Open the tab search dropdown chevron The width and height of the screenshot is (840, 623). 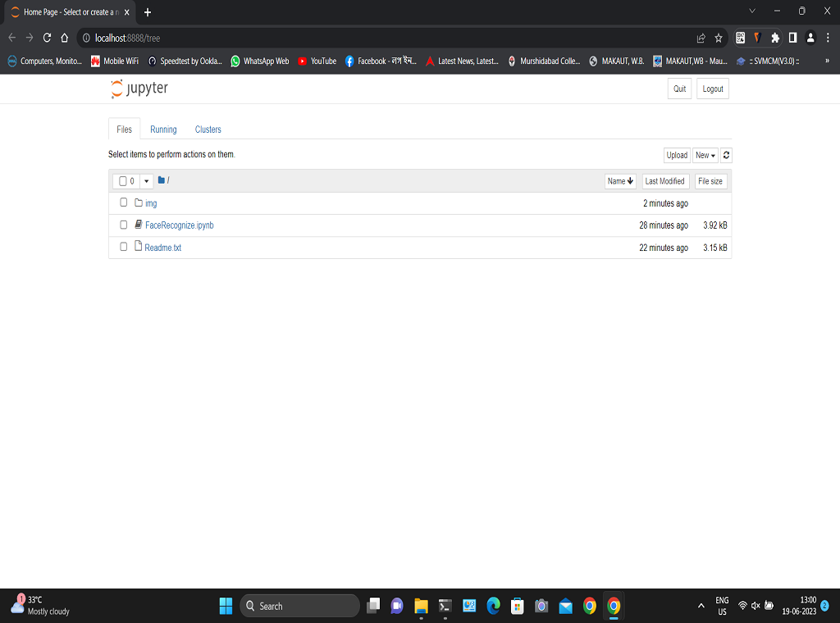point(752,11)
